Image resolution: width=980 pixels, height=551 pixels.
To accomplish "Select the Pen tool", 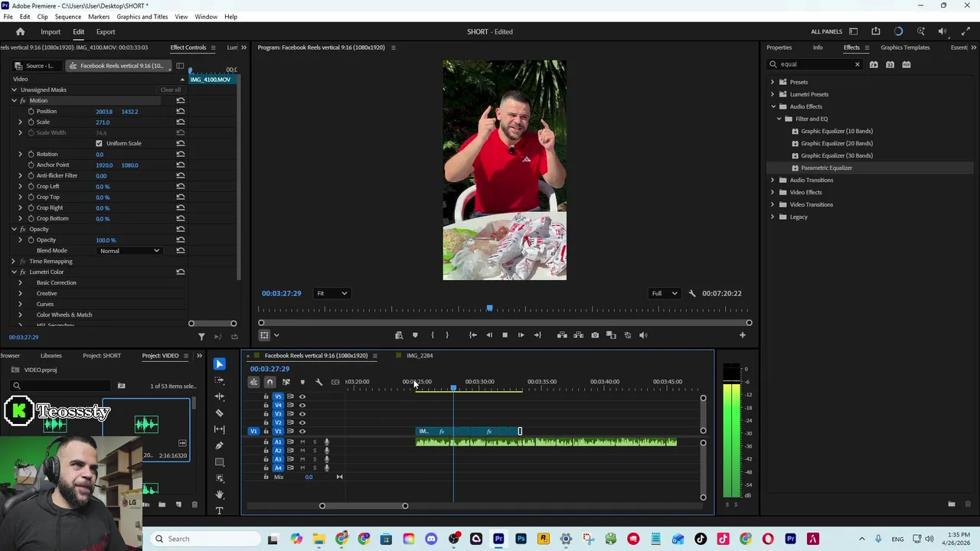I will [220, 445].
